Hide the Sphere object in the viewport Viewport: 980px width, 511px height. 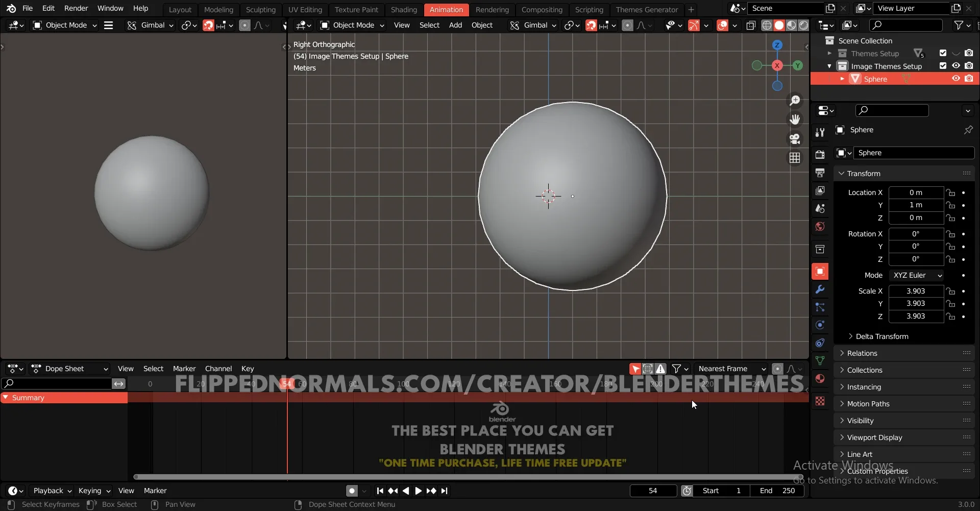coord(956,78)
